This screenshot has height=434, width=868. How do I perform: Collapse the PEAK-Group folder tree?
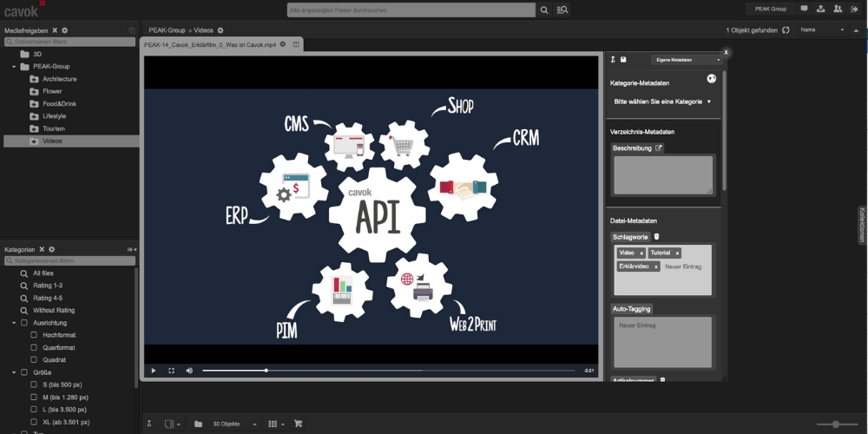[x=14, y=67]
